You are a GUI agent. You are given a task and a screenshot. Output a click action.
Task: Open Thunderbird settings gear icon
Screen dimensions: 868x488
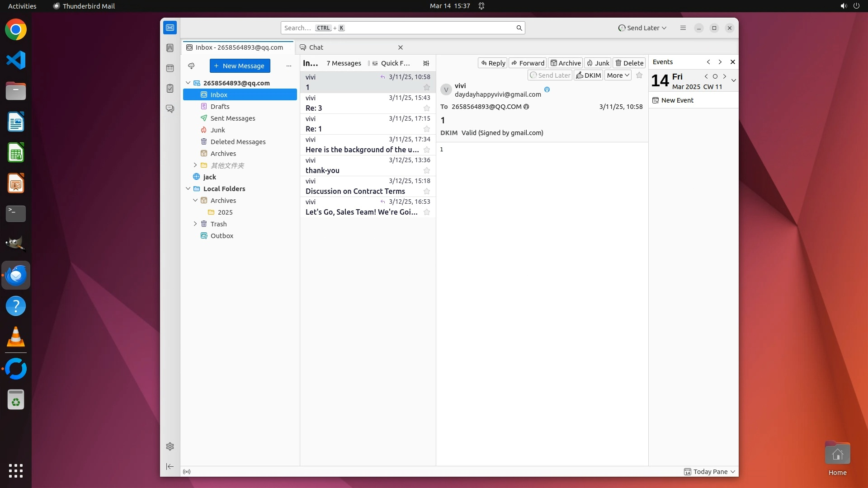tap(170, 446)
